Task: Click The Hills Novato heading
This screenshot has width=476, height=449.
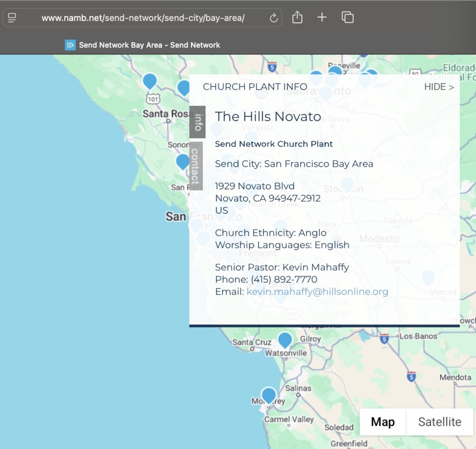Action: [x=268, y=117]
